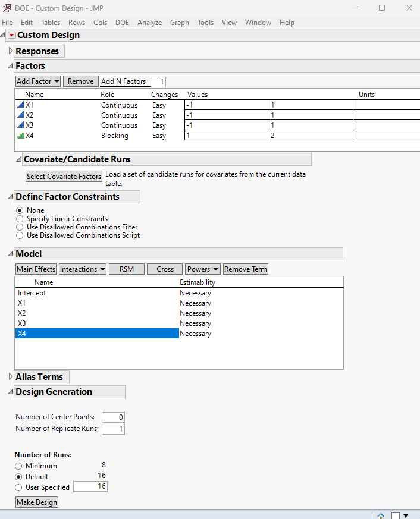Screen dimensions: 420x519
Task: Open the status bar dropdown arrow
Action: (406, 515)
